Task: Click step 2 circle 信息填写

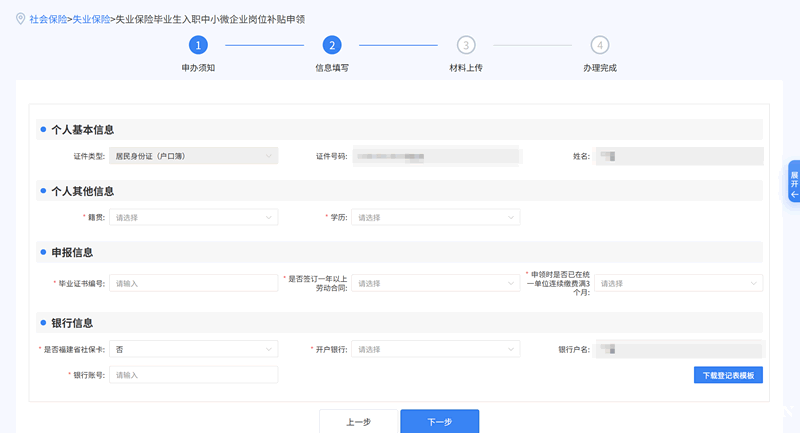Action: click(332, 45)
